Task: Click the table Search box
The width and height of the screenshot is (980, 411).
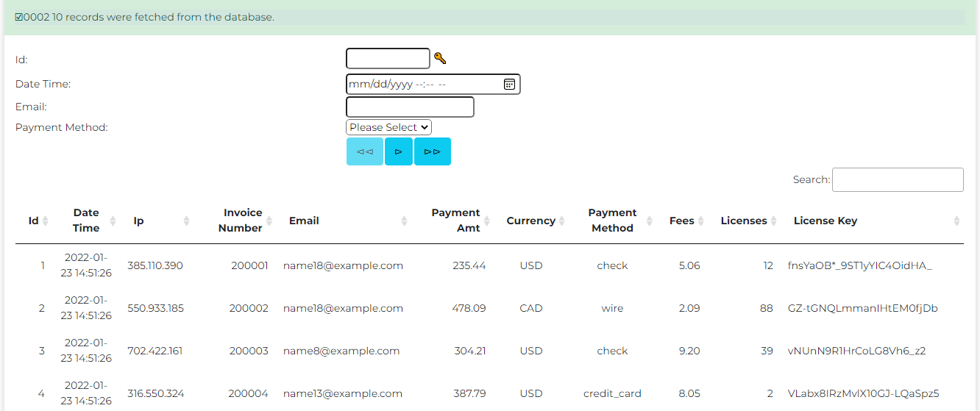Action: [x=898, y=180]
